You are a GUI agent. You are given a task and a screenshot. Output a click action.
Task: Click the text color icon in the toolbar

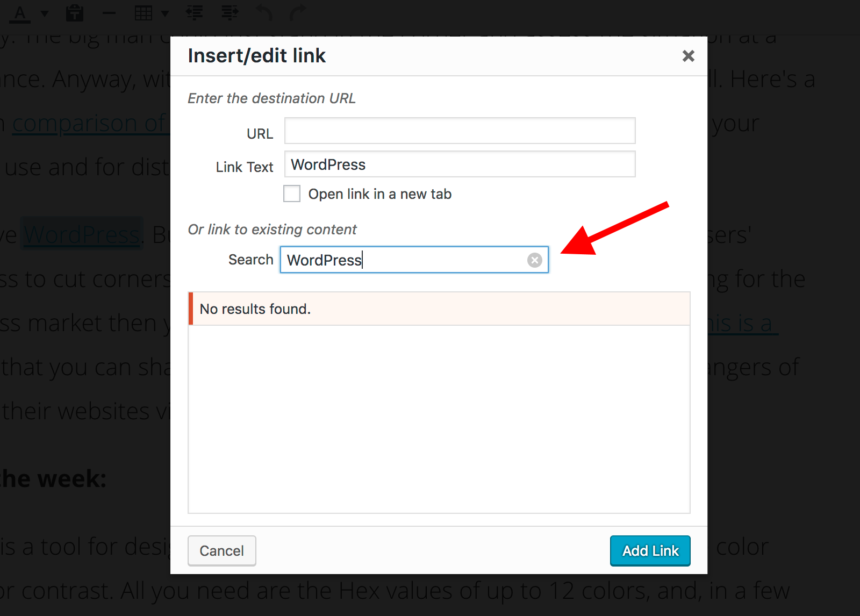tap(20, 13)
